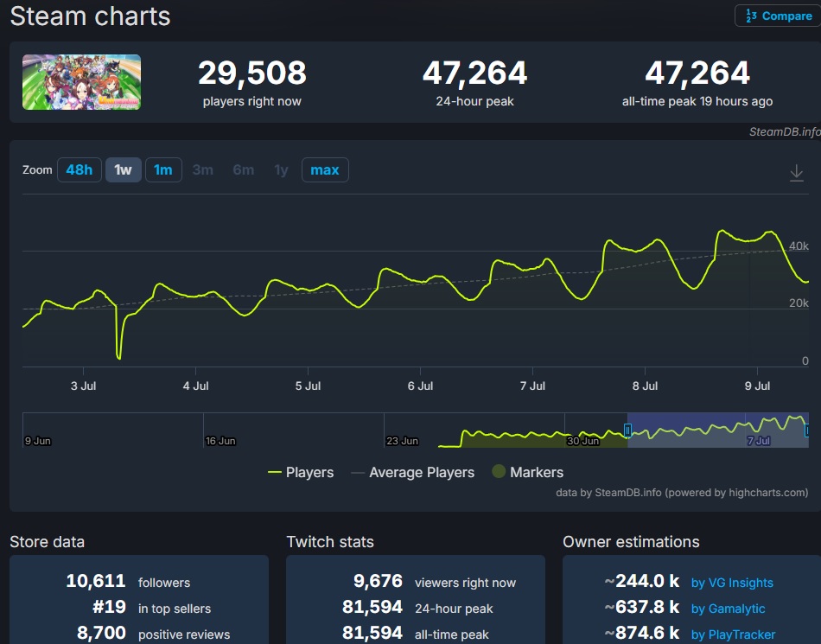Select the 3m zoom range
The width and height of the screenshot is (821, 644).
coord(202,170)
